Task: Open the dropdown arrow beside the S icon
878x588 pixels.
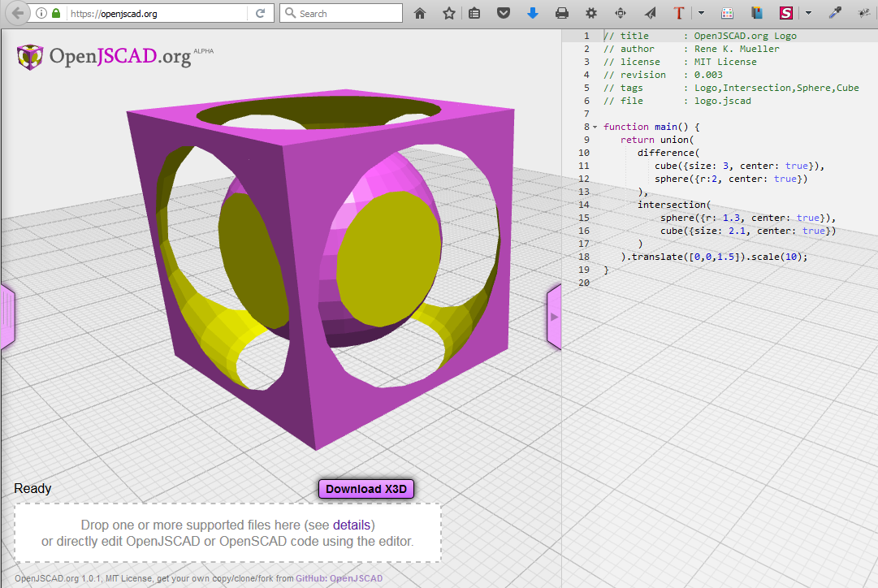Action: point(808,13)
